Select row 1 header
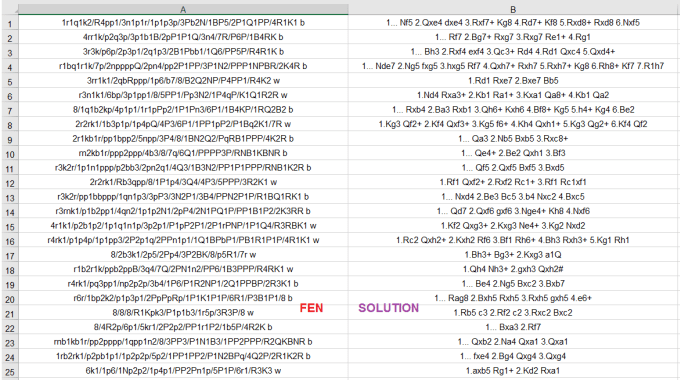 (x=9, y=23)
